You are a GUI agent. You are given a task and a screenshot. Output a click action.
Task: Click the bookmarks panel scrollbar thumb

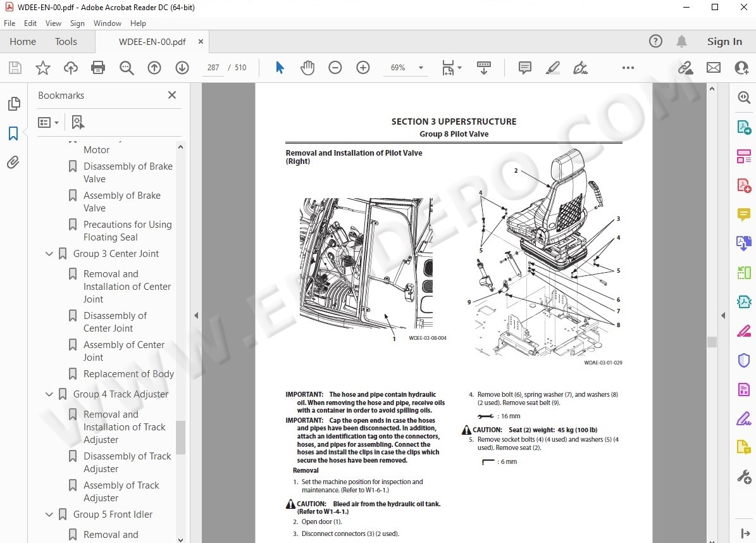[x=180, y=437]
